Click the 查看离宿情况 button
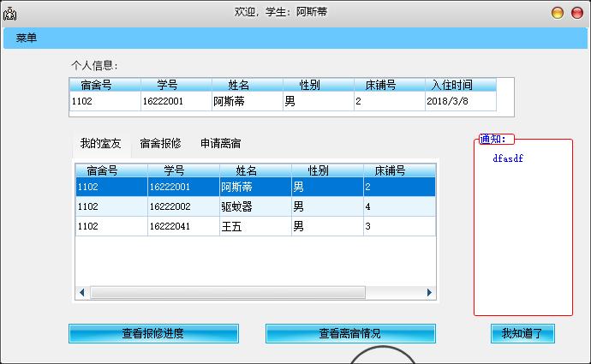 point(350,333)
